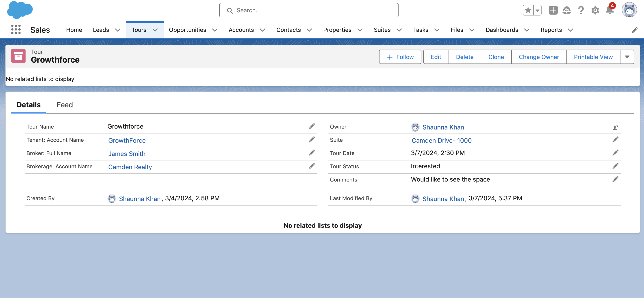Screen dimensions: 644x298
Task: Open Shaunna Khan in Created By
Action: click(139, 199)
